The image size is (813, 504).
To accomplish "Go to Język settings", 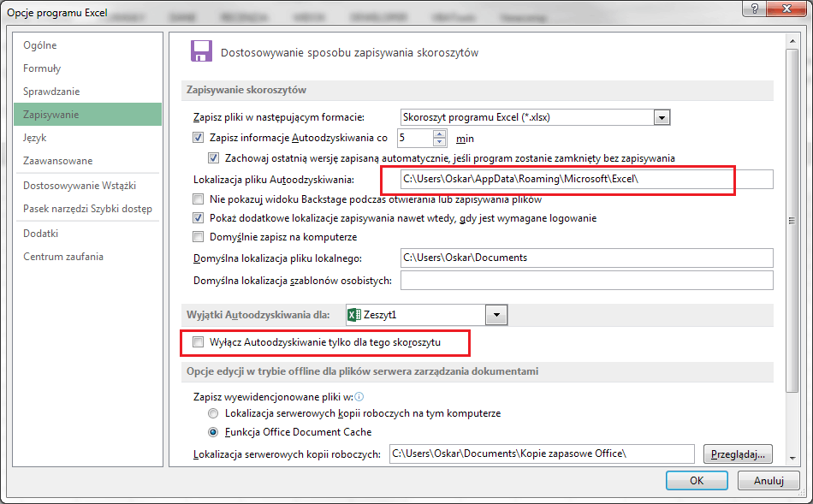I will [x=87, y=138].
